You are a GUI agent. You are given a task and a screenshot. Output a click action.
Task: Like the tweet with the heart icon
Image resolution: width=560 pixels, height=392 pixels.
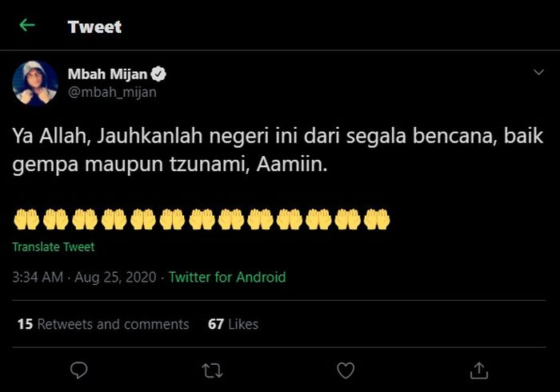pyautogui.click(x=345, y=370)
